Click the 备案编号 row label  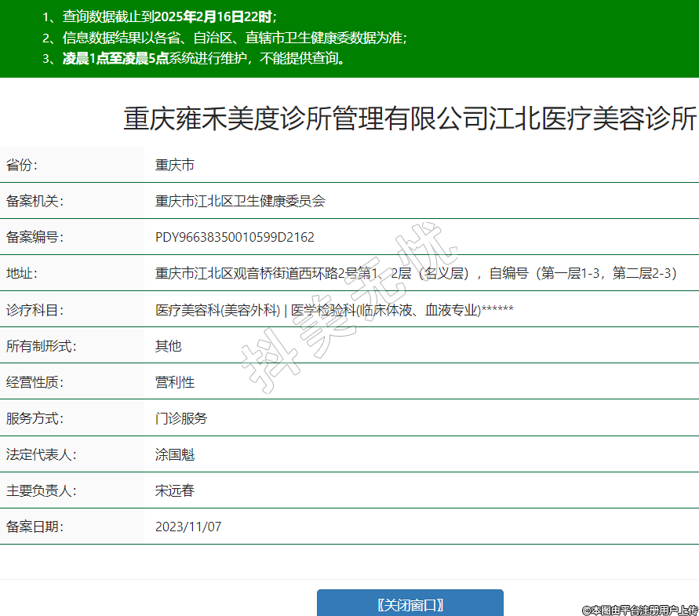[x=34, y=237]
